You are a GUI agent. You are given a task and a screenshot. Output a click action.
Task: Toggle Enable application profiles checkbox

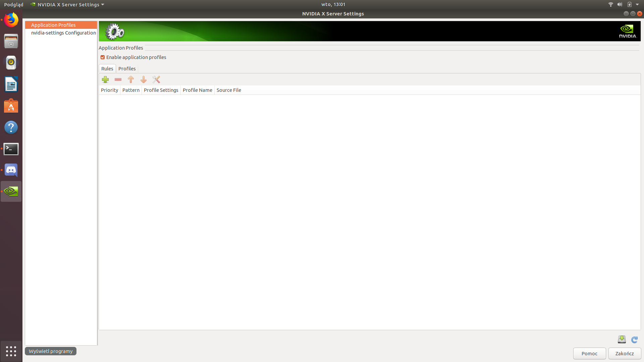[x=103, y=57]
